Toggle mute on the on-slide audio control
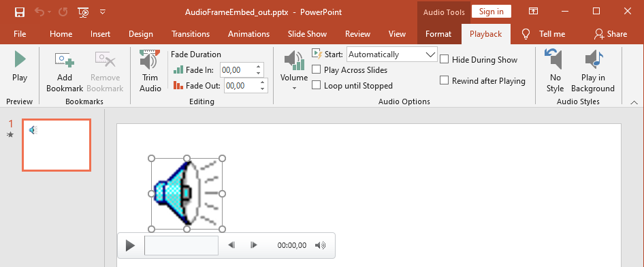This screenshot has height=267, width=644. point(320,245)
